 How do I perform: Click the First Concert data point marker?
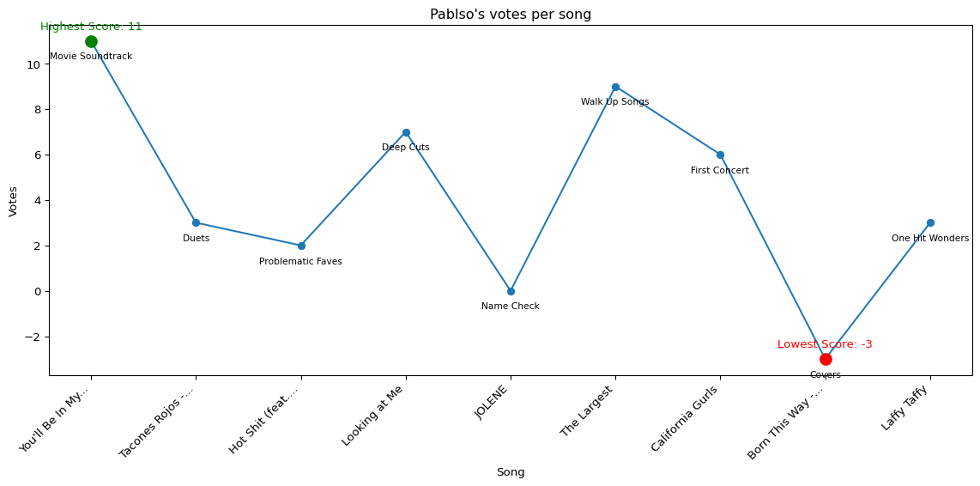pos(720,155)
